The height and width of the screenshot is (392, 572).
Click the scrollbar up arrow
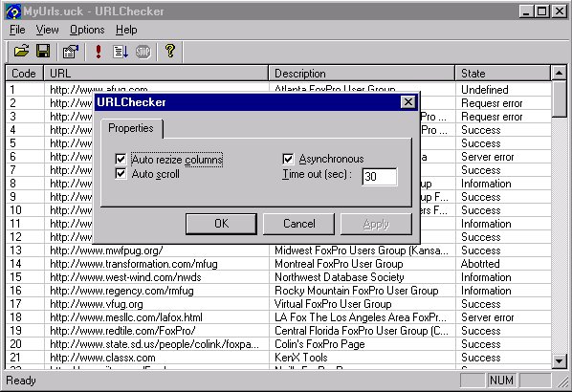(x=560, y=73)
